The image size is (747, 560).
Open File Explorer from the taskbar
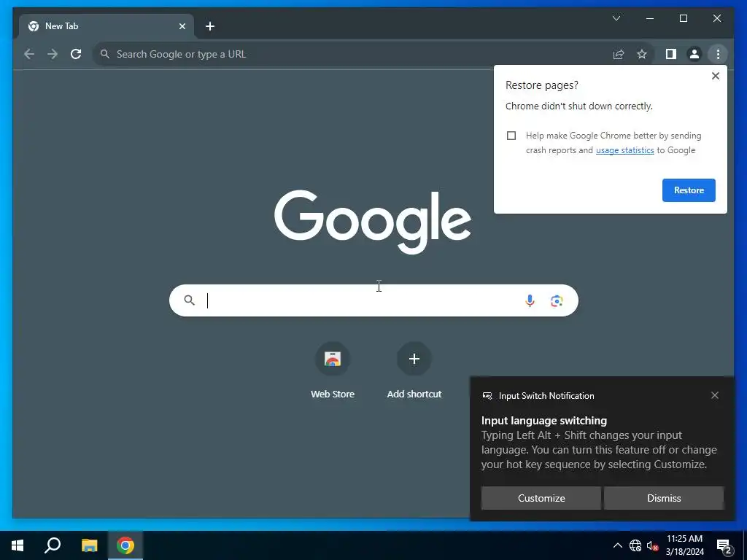click(89, 545)
